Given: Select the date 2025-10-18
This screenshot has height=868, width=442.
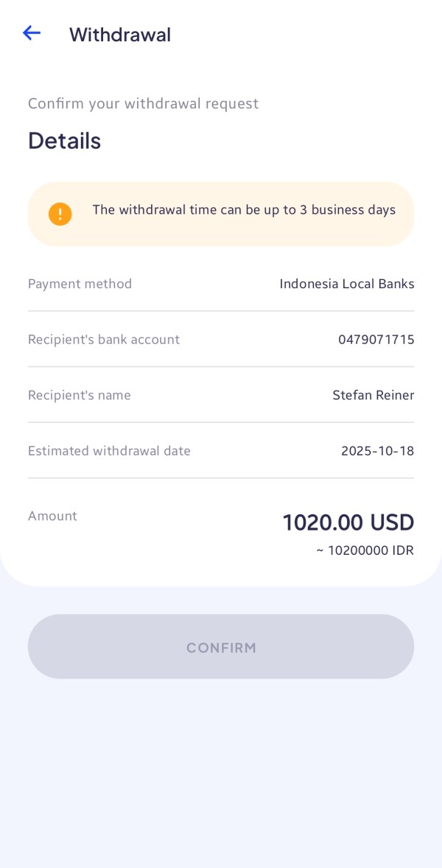Looking at the screenshot, I should point(378,451).
